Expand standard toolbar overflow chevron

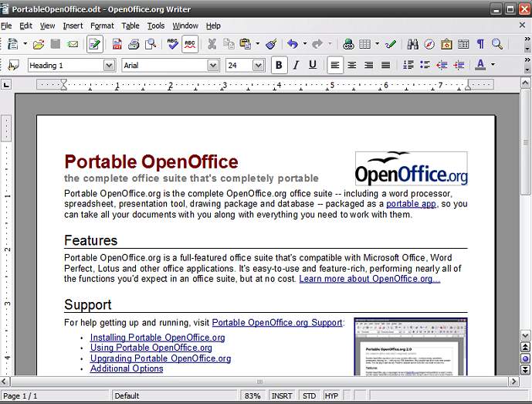tap(527, 39)
